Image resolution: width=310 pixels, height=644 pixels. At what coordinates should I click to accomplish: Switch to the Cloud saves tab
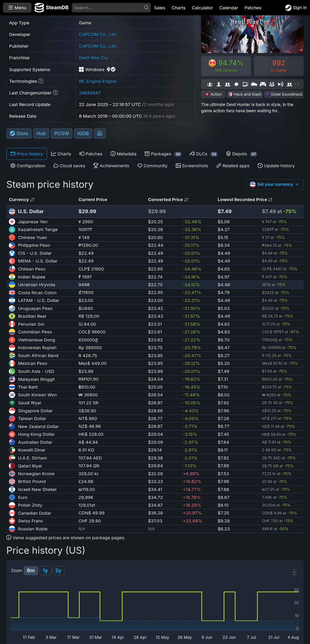tap(69, 166)
